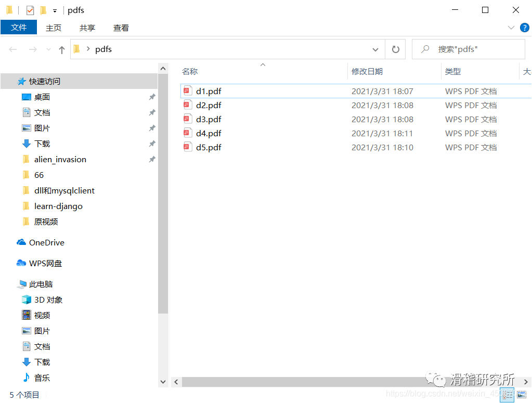Open 3D 对象 folder
This screenshot has width=532, height=403.
pyautogui.click(x=48, y=300)
